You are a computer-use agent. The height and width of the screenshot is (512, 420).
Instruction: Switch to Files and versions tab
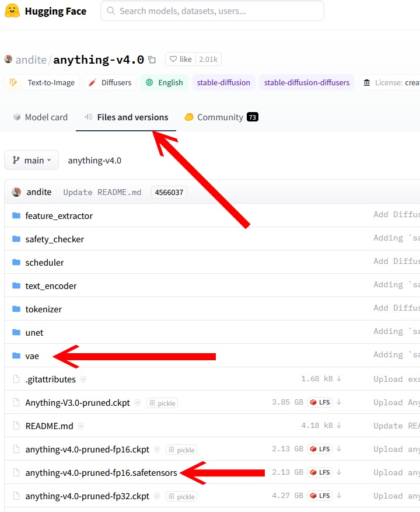[127, 117]
